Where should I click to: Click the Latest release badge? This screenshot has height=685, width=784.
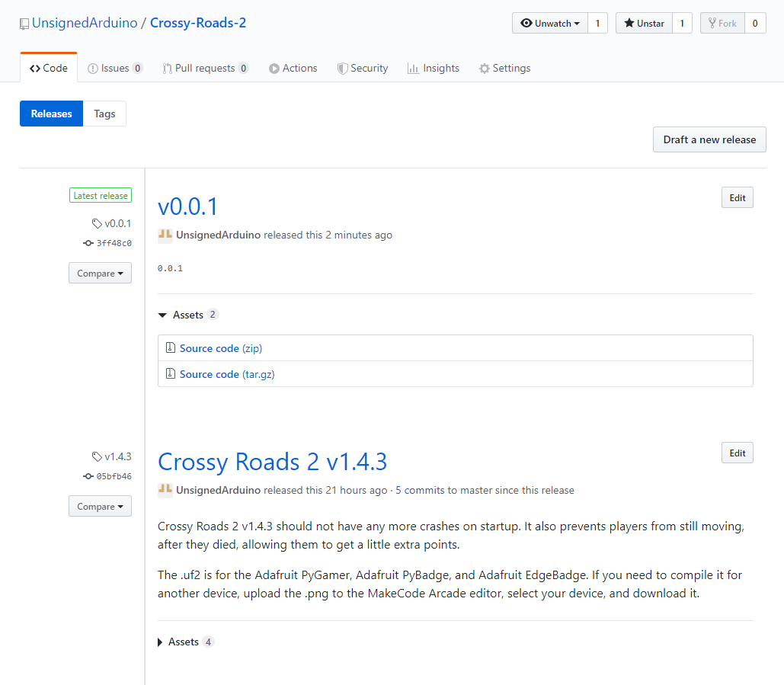[101, 196]
